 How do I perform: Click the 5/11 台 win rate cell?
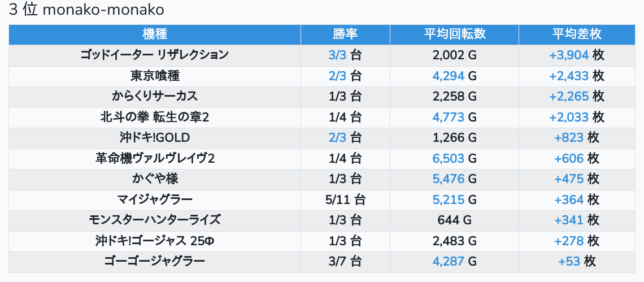345,199
